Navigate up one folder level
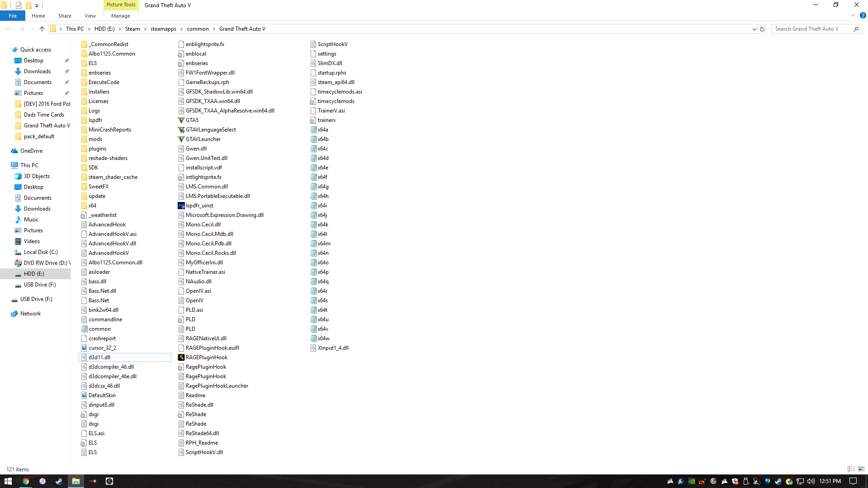This screenshot has width=868, height=488. click(42, 29)
